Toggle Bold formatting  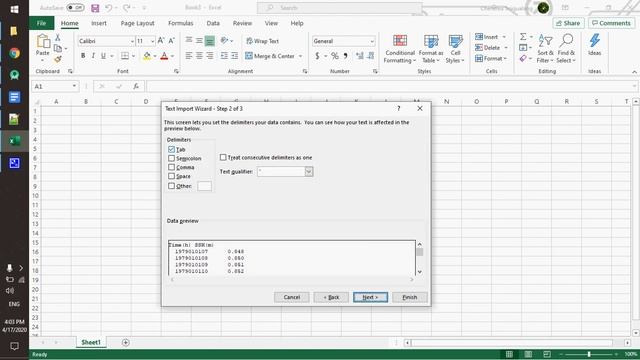coord(83,56)
